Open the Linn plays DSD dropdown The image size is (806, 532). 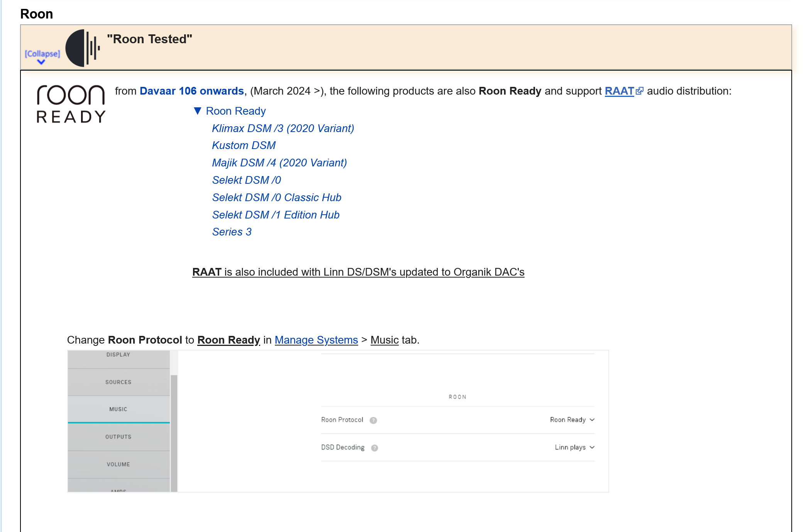pos(574,447)
